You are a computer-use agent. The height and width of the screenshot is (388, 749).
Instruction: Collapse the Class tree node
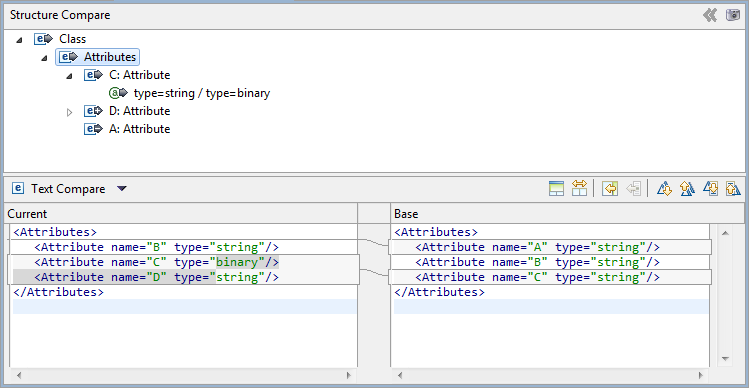19,41
